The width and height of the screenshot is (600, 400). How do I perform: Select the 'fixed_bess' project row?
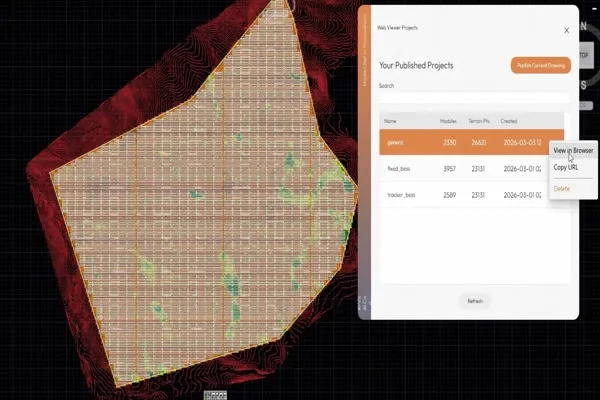(471, 168)
